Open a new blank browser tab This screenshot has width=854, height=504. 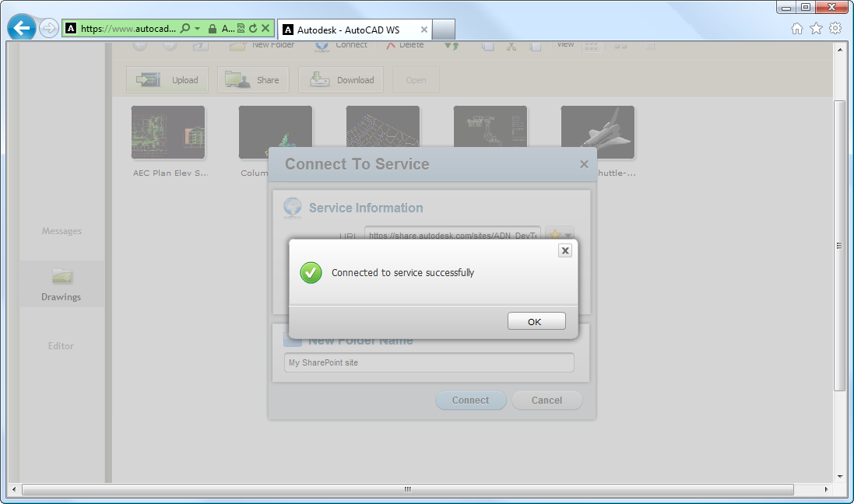tap(444, 30)
